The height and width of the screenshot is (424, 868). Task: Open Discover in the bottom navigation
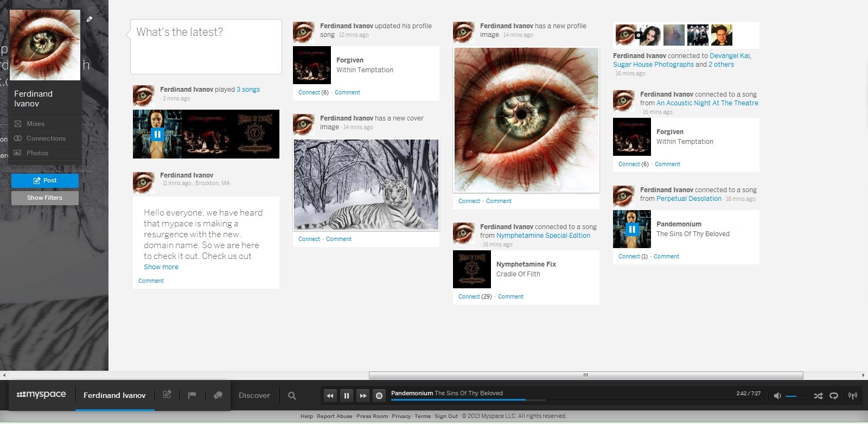pos(254,395)
